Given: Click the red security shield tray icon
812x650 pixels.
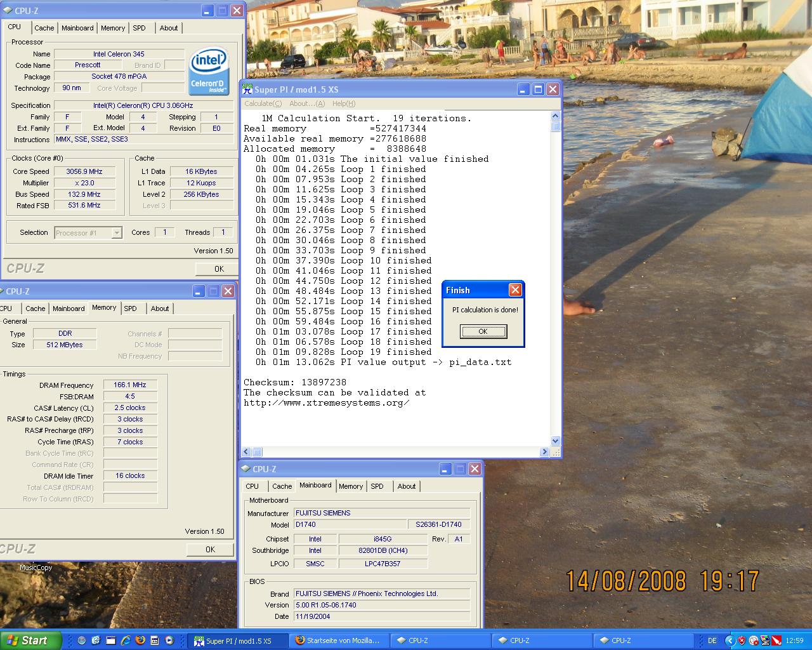Looking at the screenshot, I should 742,640.
